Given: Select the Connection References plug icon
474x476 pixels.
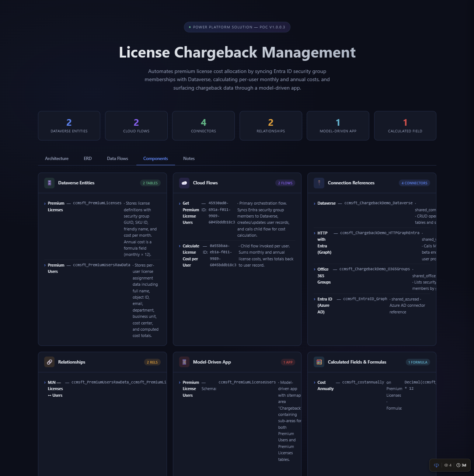Looking at the screenshot, I should pos(318,183).
